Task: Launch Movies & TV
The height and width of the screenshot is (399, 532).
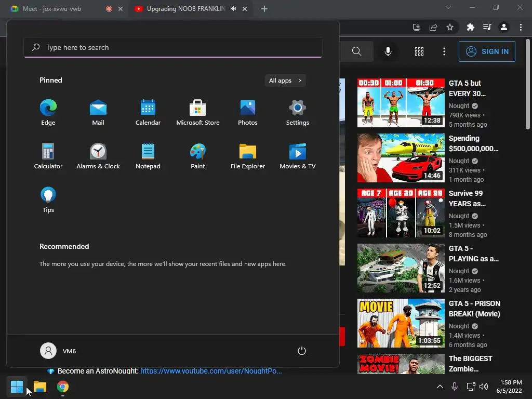Action: [298, 156]
